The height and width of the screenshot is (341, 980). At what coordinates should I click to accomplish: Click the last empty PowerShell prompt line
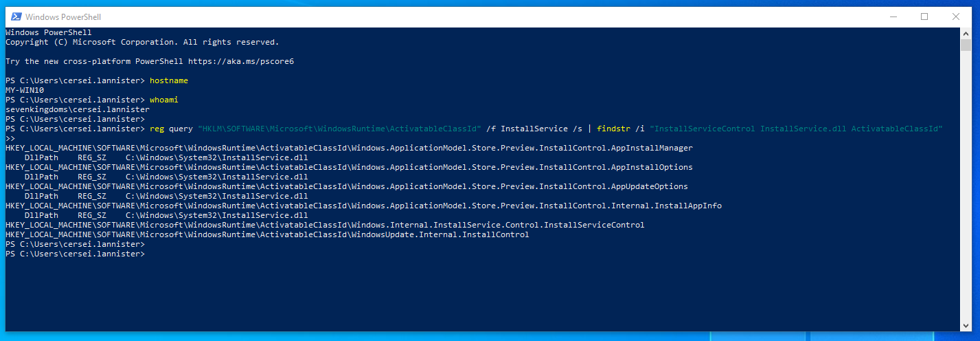pyautogui.click(x=76, y=254)
